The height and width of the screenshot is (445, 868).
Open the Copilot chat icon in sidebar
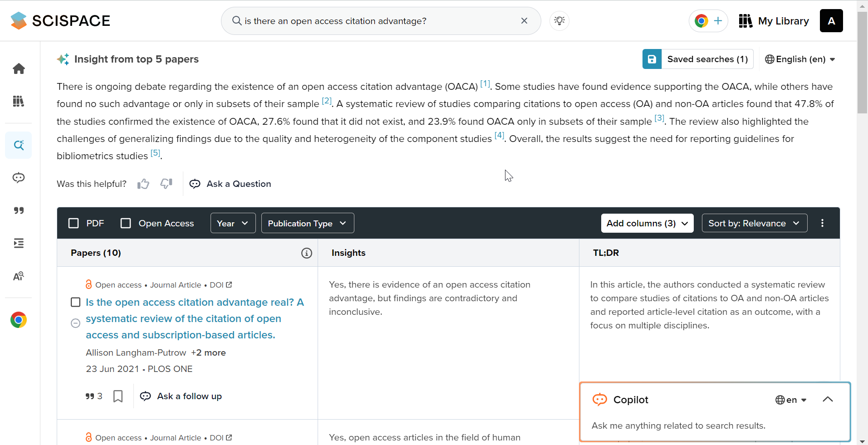click(19, 178)
